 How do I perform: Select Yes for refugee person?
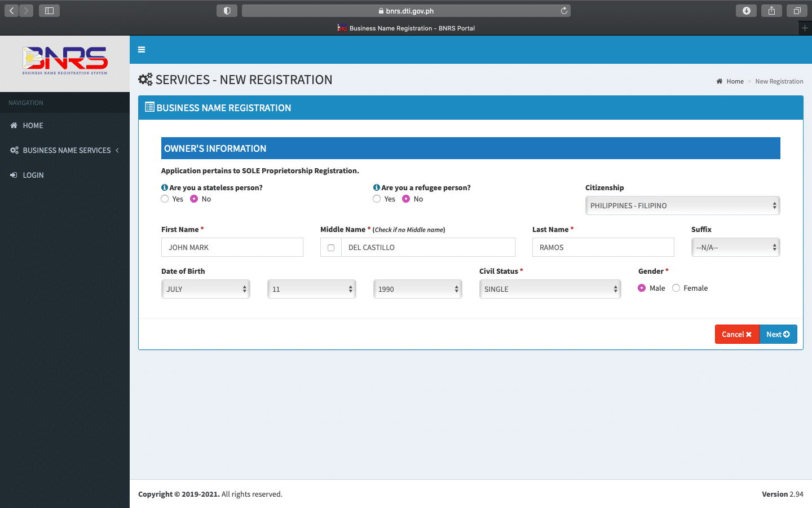(x=377, y=199)
